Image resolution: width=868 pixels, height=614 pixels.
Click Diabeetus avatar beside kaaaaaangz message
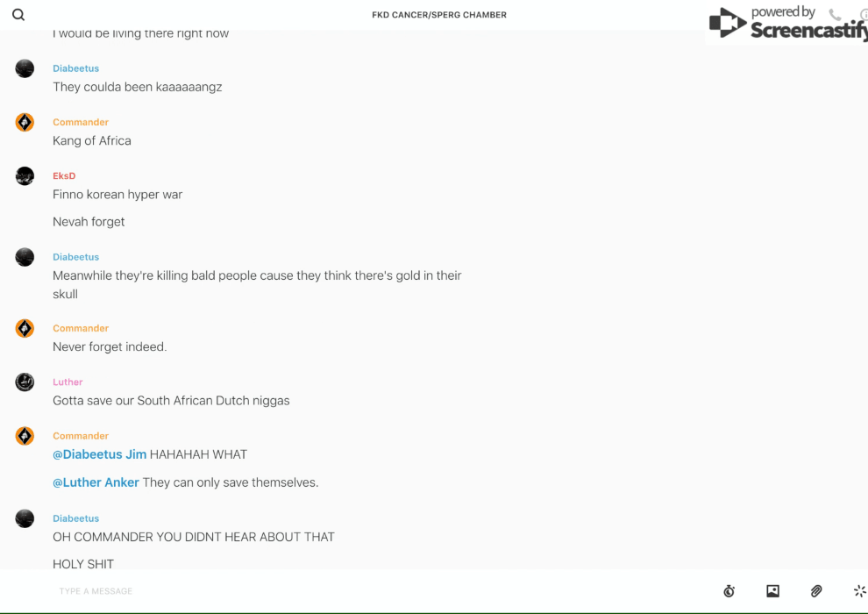tap(25, 68)
